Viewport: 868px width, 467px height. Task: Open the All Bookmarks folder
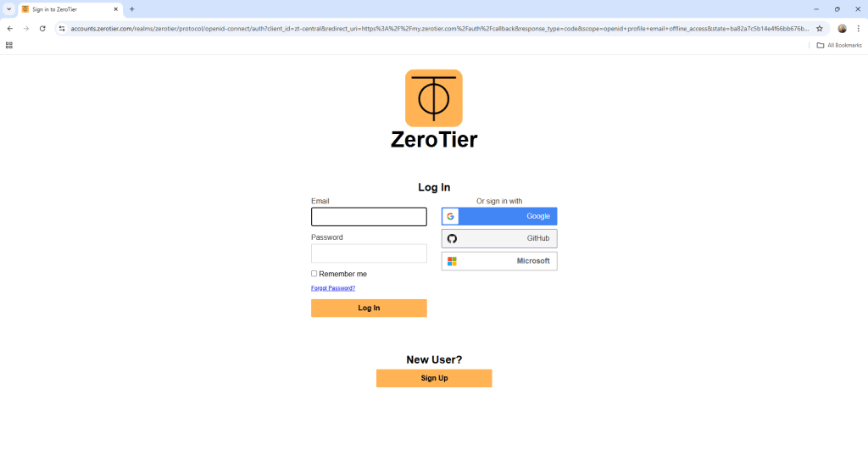pos(838,45)
